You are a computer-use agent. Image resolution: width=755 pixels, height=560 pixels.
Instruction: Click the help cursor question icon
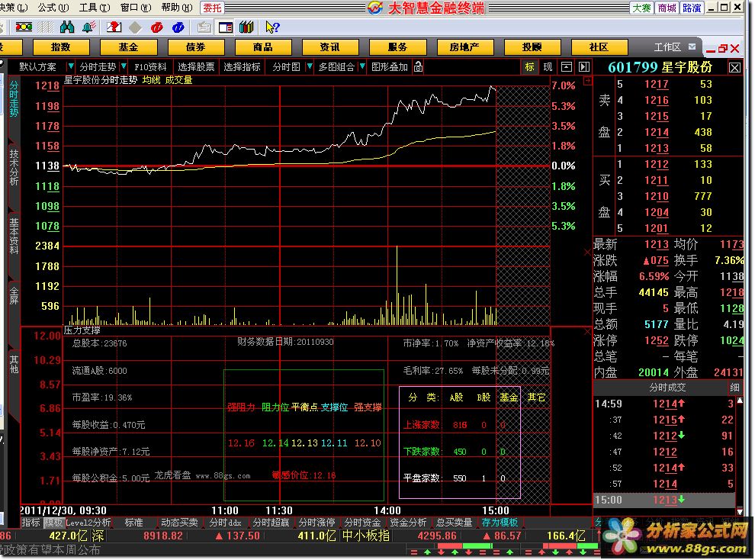pyautogui.click(x=272, y=27)
